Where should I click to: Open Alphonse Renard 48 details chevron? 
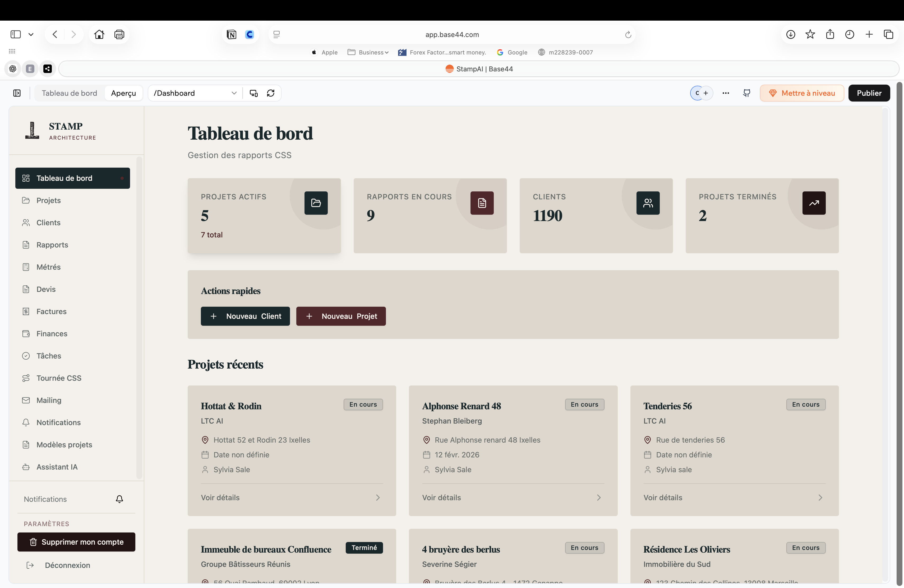click(x=599, y=498)
